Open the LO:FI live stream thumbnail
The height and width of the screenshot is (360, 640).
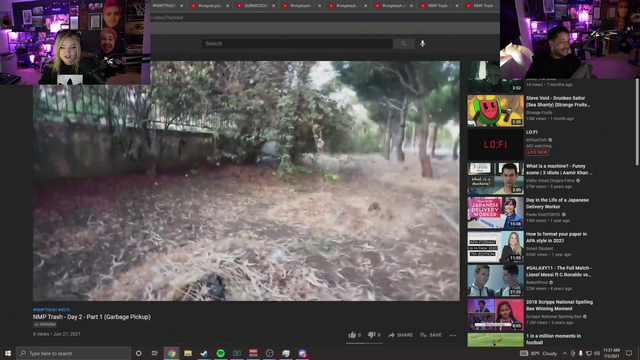(495, 144)
